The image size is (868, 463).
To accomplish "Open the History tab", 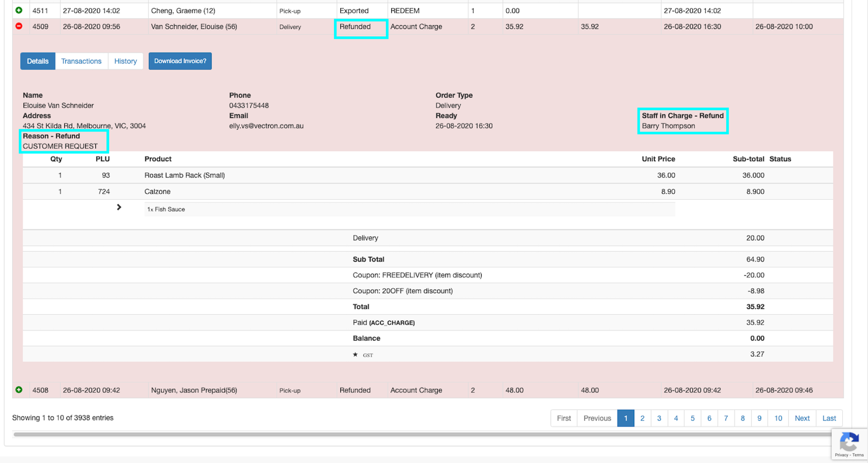I will (126, 61).
